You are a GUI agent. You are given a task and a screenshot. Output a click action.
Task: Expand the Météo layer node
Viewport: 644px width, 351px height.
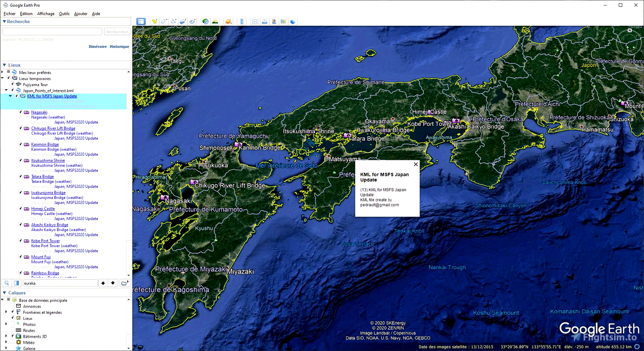[6, 342]
